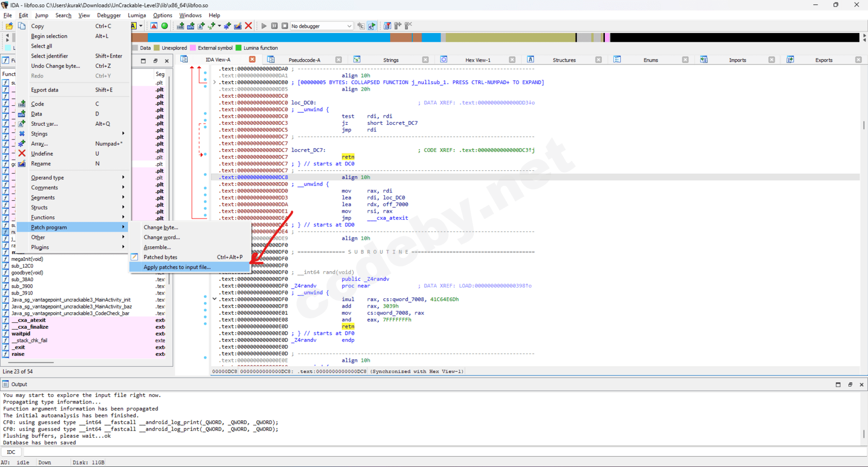Click the terminate process stop button

(x=285, y=26)
